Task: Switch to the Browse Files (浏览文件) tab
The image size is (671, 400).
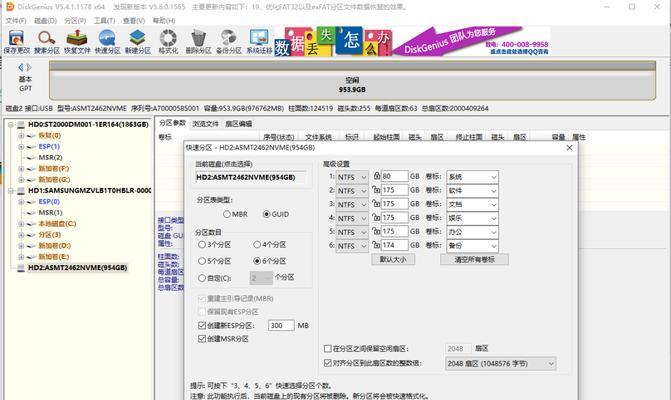Action: pyautogui.click(x=205, y=124)
